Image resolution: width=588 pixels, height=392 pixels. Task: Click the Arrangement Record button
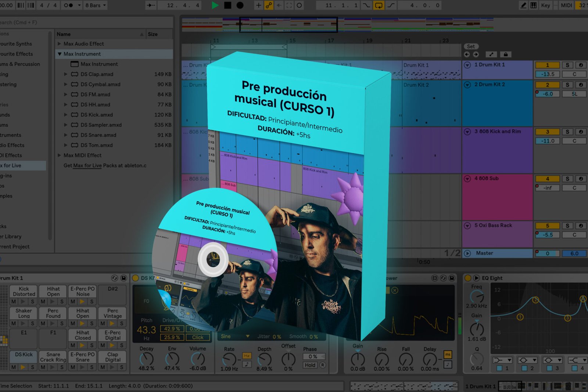point(240,5)
